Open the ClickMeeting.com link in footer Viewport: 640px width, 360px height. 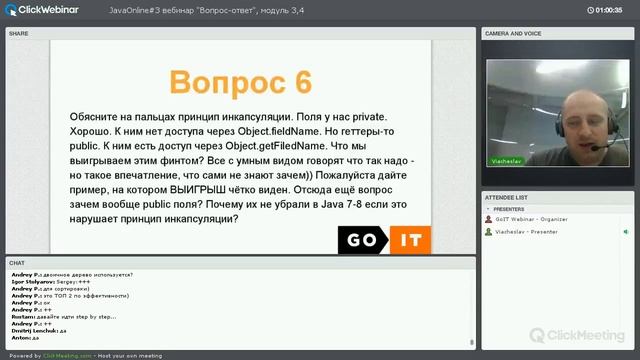[x=67, y=356]
